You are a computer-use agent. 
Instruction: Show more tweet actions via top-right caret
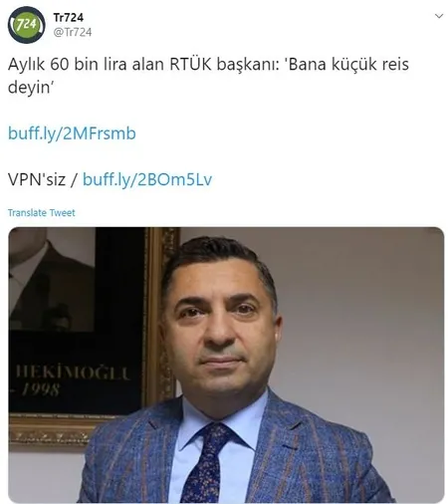tap(439, 16)
